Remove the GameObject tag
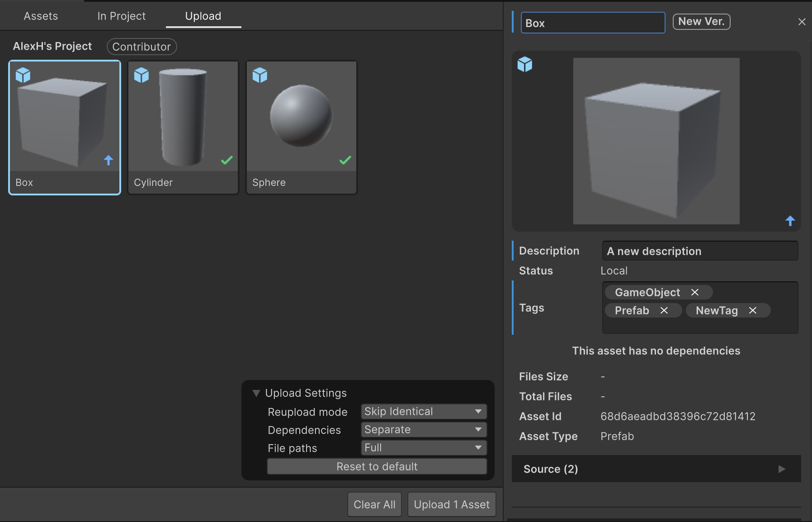 coord(695,293)
